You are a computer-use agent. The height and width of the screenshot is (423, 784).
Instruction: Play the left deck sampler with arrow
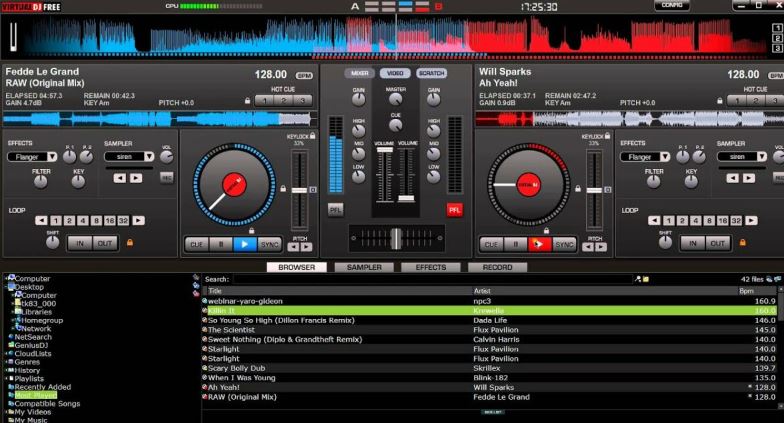pos(136,178)
